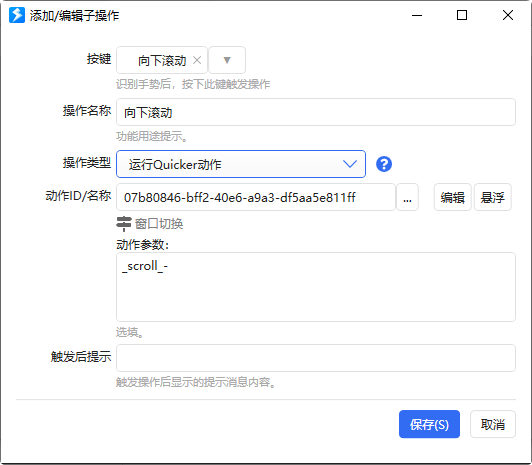532x465 pixels.
Task: Click the chevron in 运行Quicker动作 box
Action: (x=350, y=164)
